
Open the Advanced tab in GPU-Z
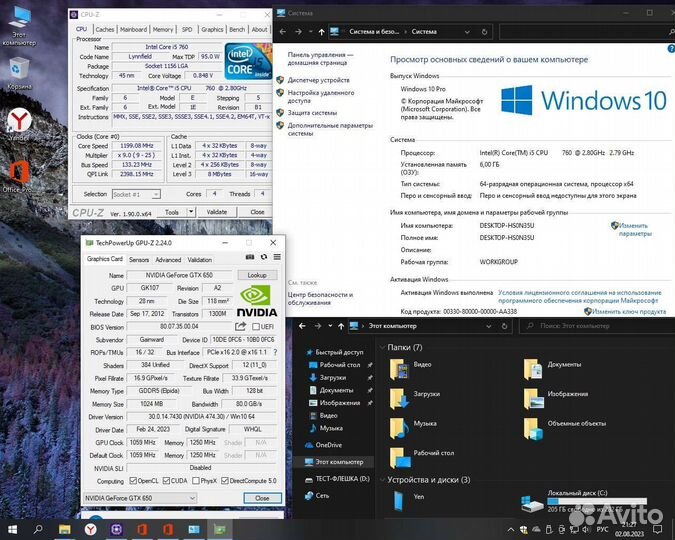coord(168,260)
